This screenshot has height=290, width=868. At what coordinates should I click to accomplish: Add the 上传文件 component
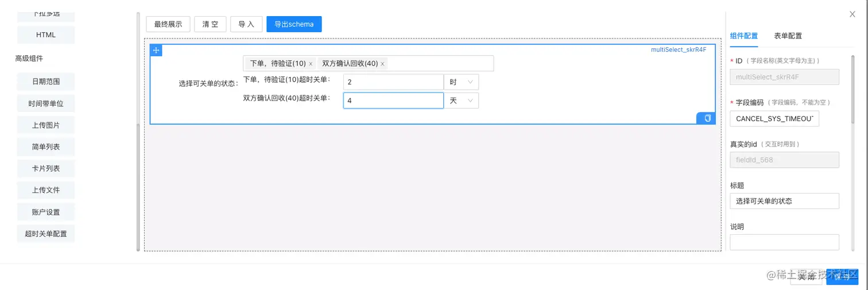(x=46, y=190)
